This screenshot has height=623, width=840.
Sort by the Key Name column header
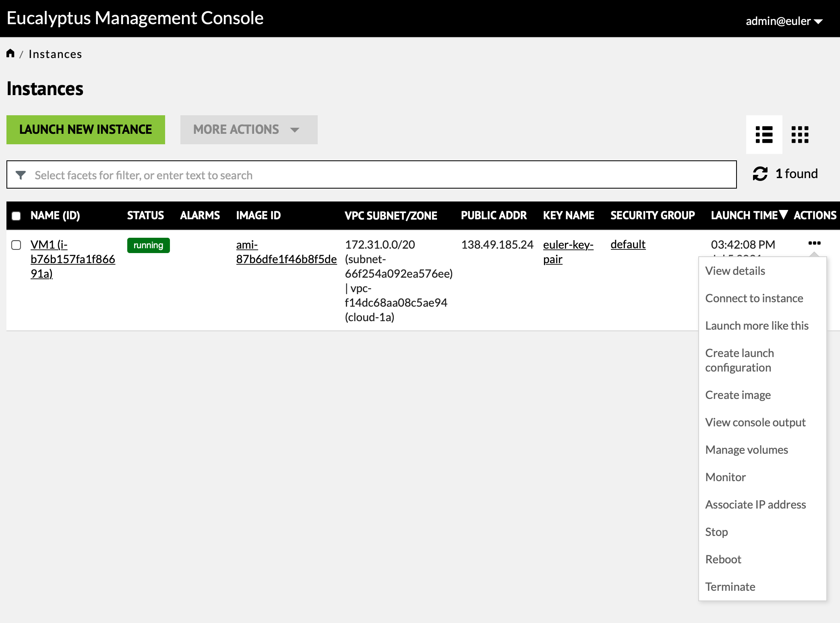[x=569, y=216]
